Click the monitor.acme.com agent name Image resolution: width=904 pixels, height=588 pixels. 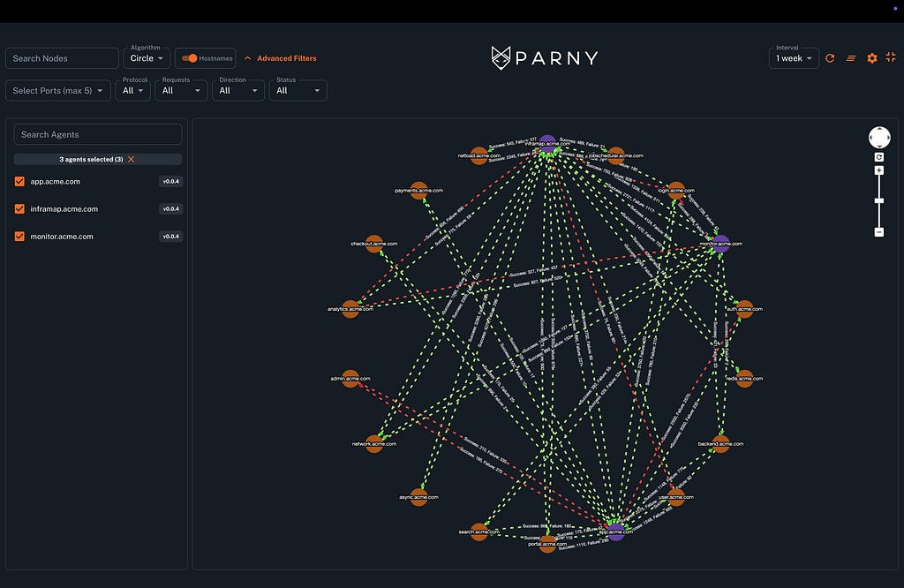click(62, 237)
